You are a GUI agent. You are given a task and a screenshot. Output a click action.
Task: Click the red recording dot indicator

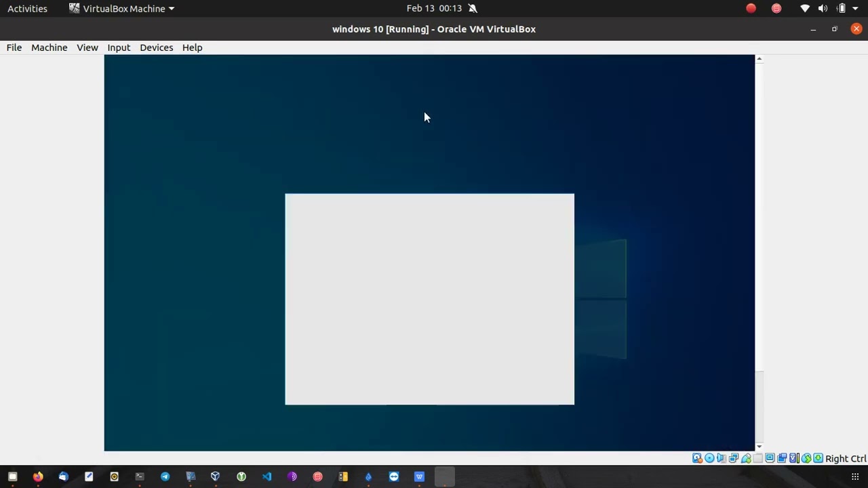751,8
